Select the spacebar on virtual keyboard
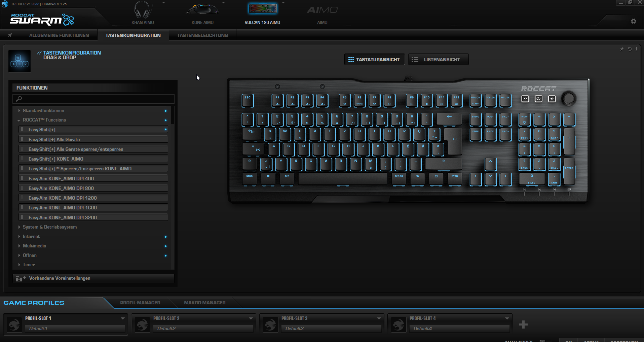644x342 pixels. [343, 179]
